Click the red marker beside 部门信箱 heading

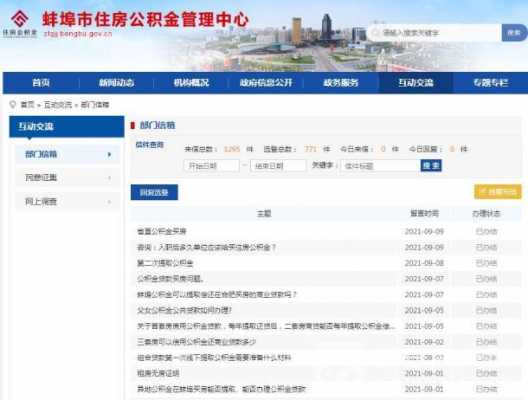(133, 126)
